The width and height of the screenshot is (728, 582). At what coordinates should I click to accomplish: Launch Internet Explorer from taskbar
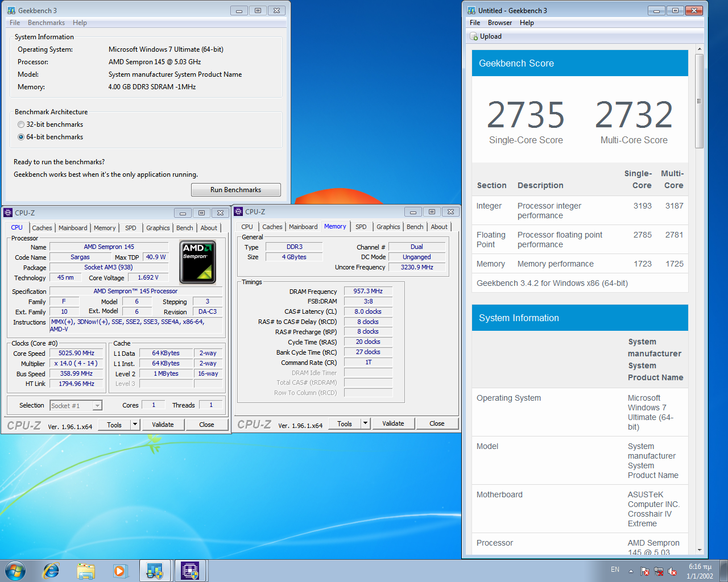pyautogui.click(x=51, y=571)
